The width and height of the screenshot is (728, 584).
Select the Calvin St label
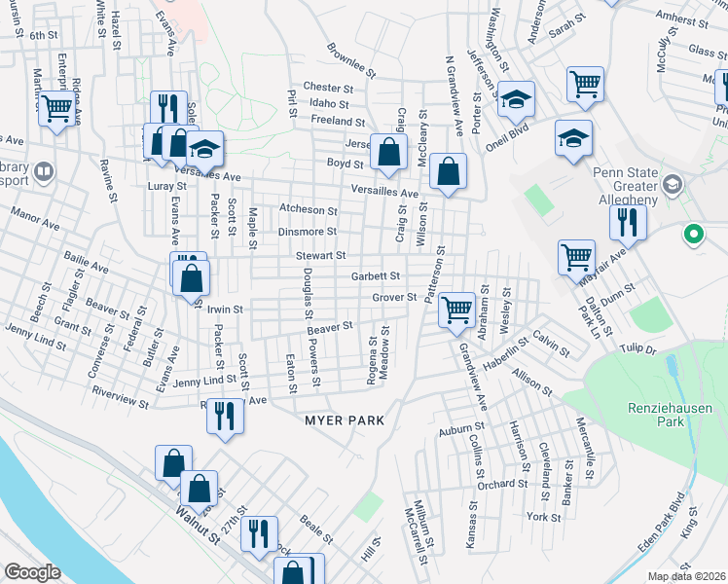[x=551, y=344]
